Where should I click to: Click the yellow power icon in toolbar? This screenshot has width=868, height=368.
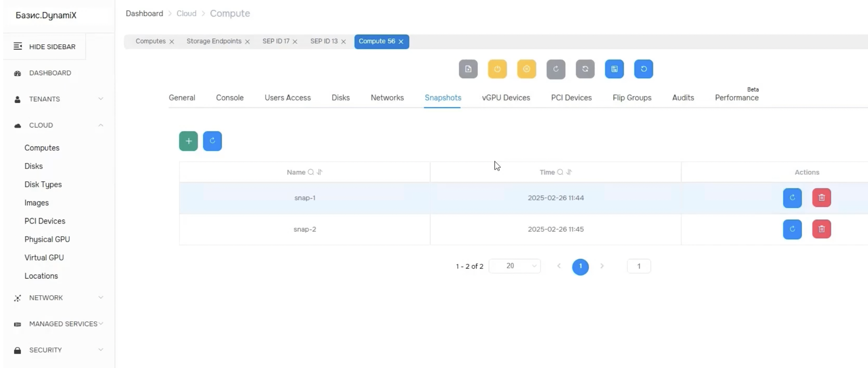click(497, 69)
